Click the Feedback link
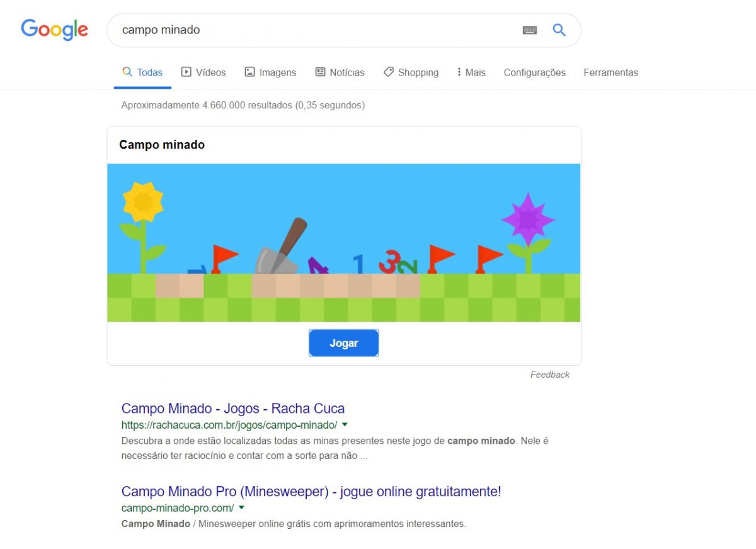The image size is (756, 549). tap(550, 375)
